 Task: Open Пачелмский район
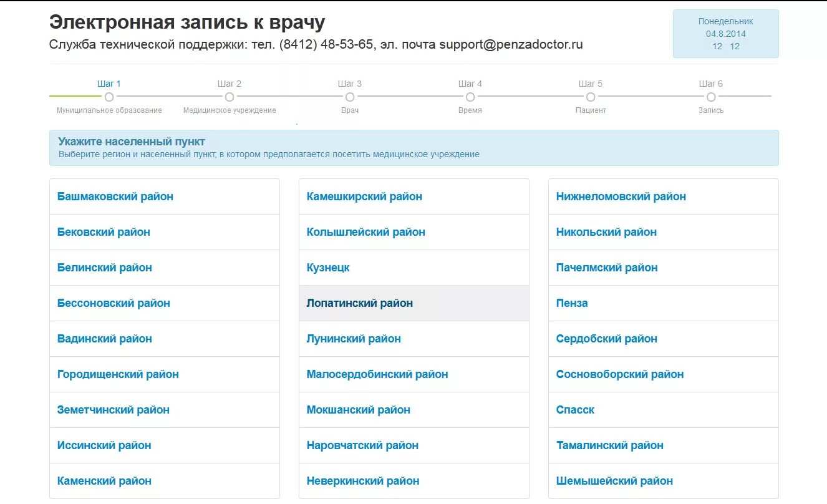click(664, 268)
